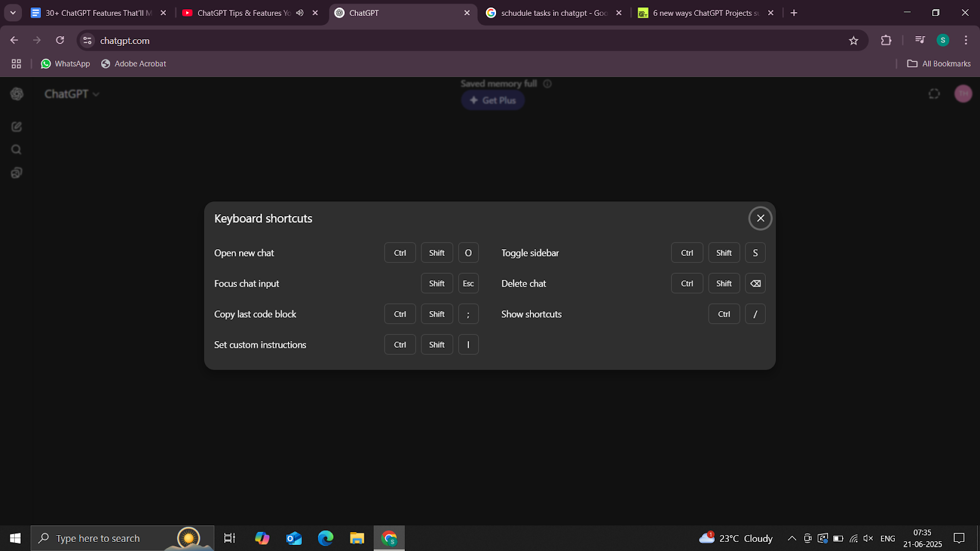Click the Delete chat shortcut label

[524, 283]
